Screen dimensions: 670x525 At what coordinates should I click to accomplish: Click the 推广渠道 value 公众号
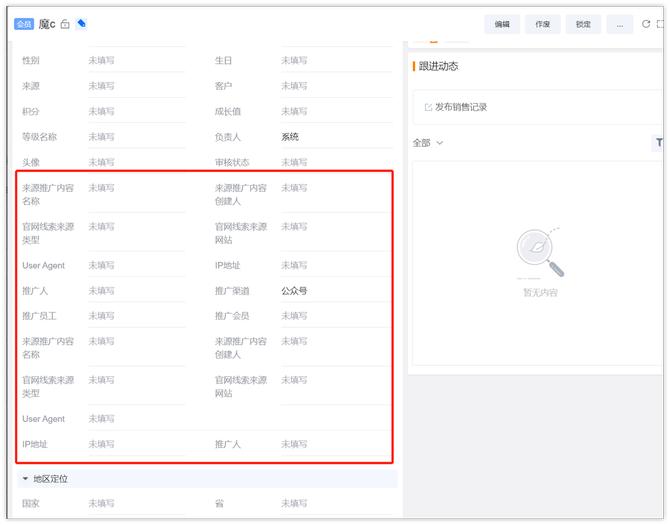tap(294, 291)
